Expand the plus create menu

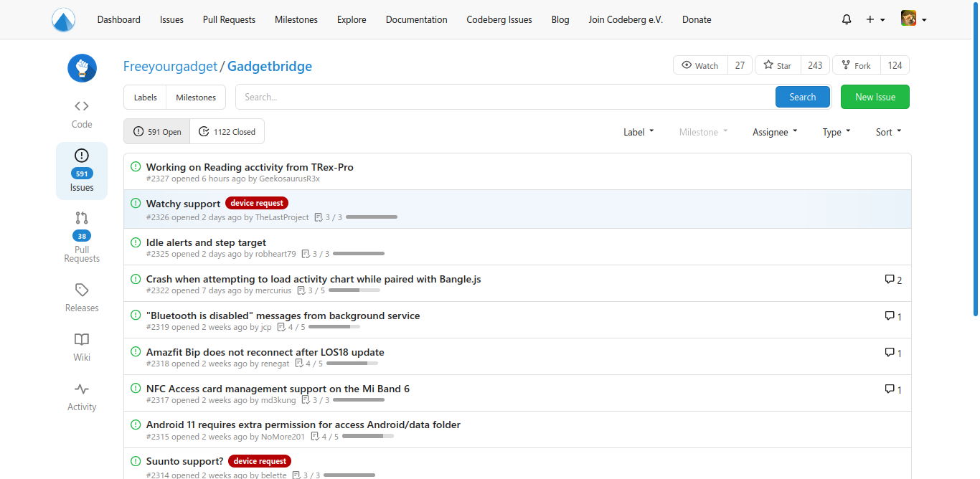(x=875, y=19)
